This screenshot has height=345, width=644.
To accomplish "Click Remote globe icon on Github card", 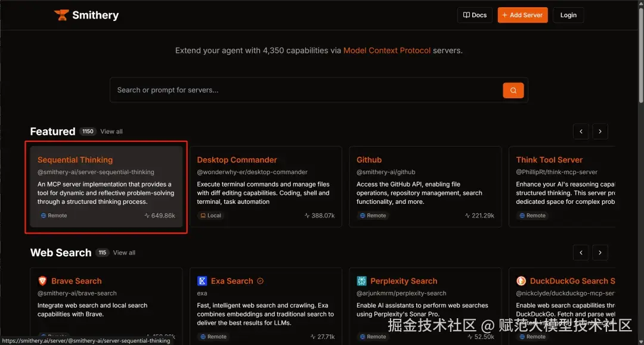I will [363, 215].
